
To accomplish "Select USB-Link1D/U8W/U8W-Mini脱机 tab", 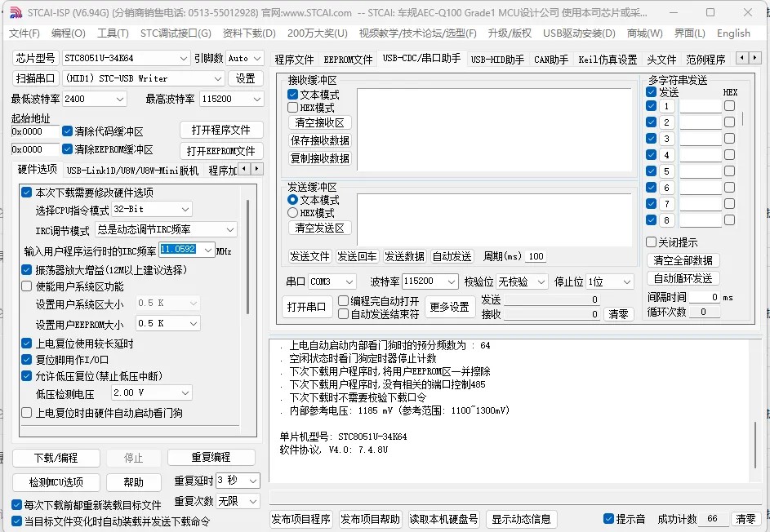I will tap(132, 171).
